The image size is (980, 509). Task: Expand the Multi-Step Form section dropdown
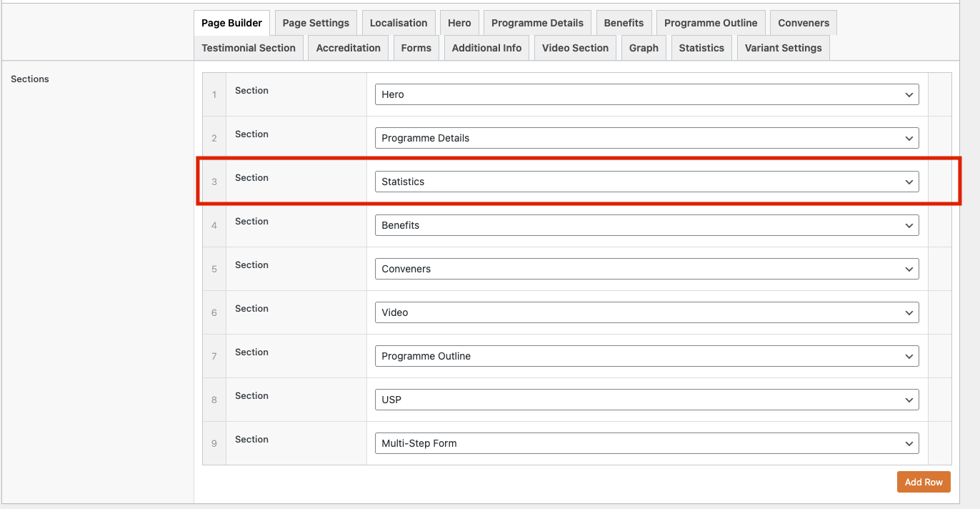pyautogui.click(x=646, y=443)
